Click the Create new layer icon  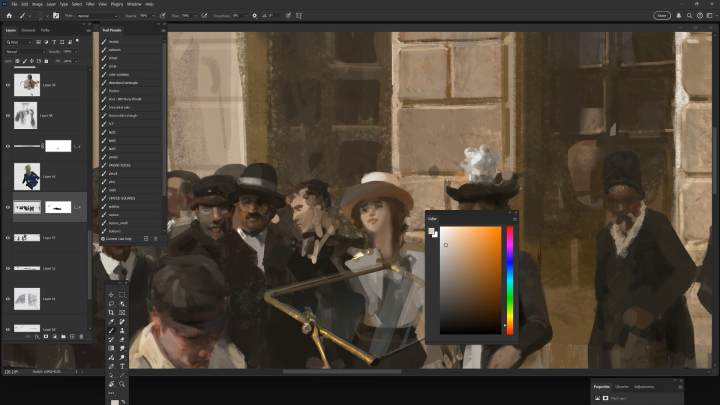pos(72,337)
